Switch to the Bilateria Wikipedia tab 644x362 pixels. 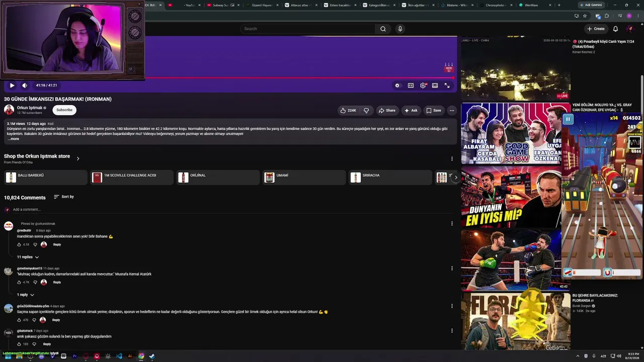coord(459,5)
